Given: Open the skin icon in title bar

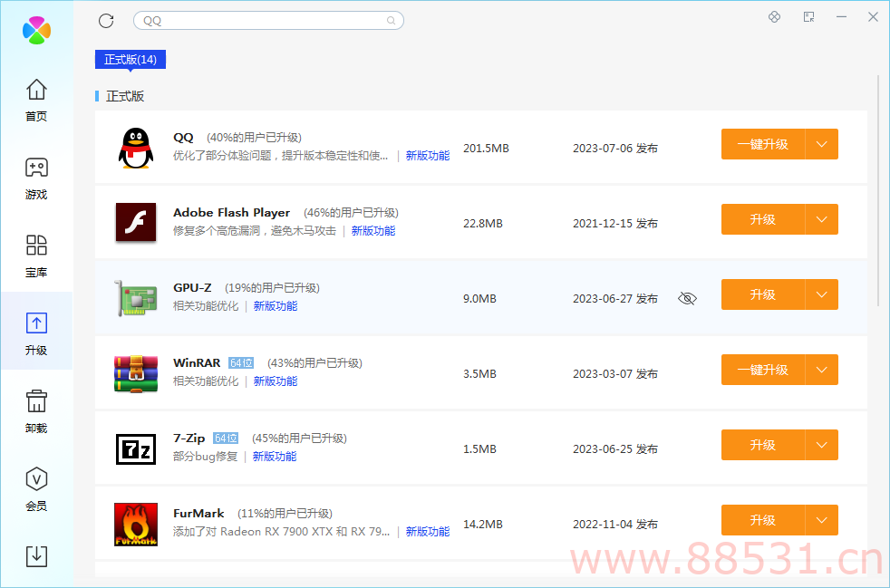Looking at the screenshot, I should [774, 17].
